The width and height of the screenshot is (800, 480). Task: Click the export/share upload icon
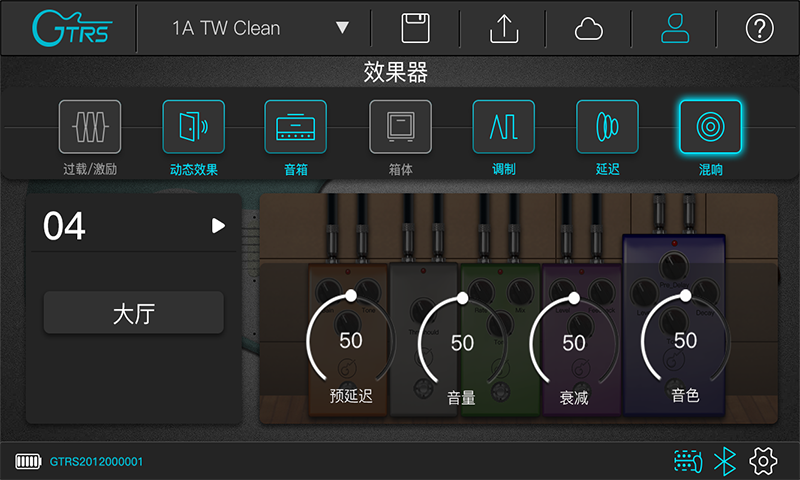tap(503, 28)
